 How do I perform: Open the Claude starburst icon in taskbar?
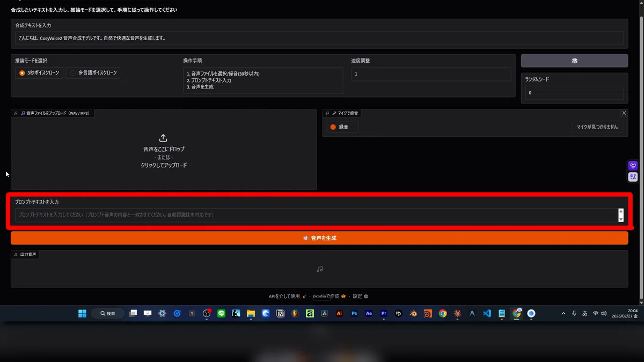457,314
